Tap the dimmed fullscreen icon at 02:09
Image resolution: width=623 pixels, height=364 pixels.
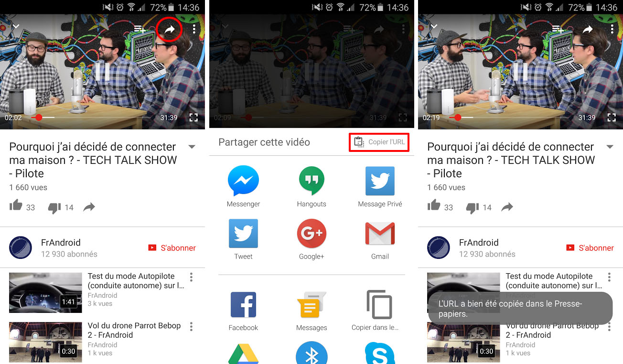click(402, 118)
